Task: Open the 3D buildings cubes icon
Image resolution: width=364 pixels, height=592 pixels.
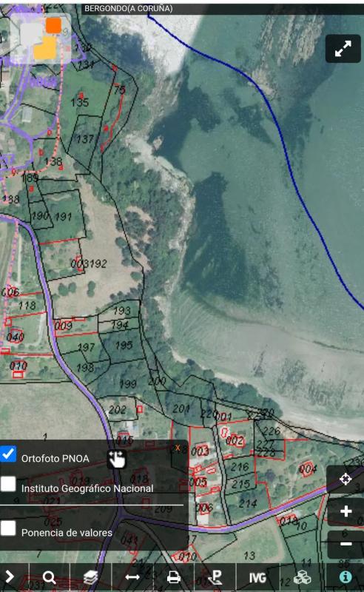Action: tap(302, 577)
